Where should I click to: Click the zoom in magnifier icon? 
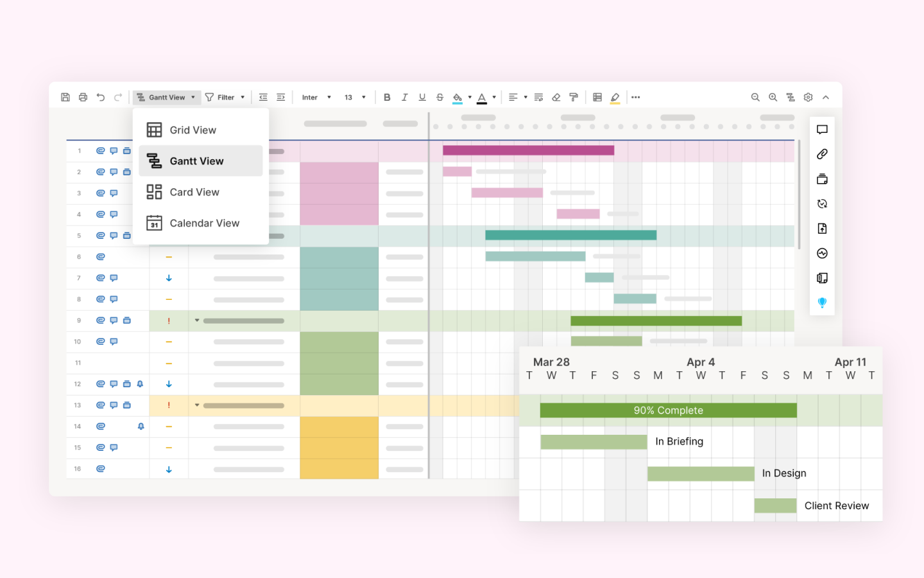tap(773, 97)
